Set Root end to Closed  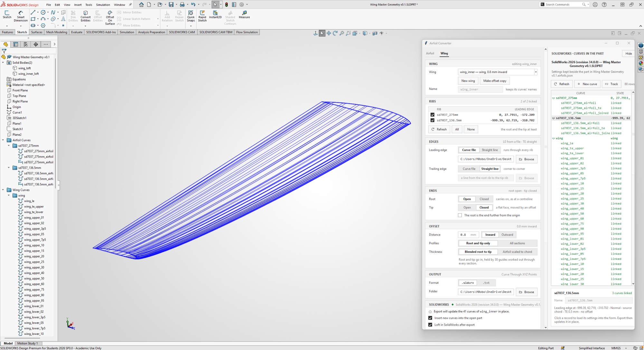pyautogui.click(x=484, y=199)
